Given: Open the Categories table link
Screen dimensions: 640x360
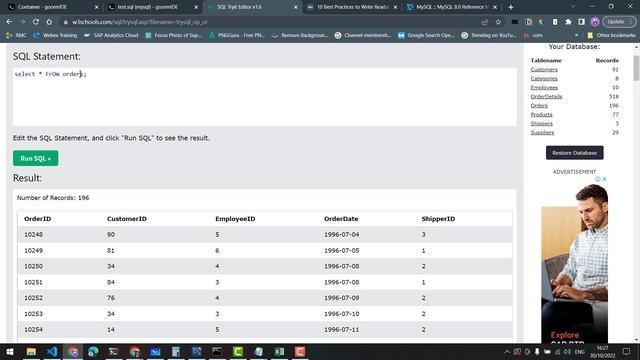Looking at the screenshot, I should click(544, 79).
